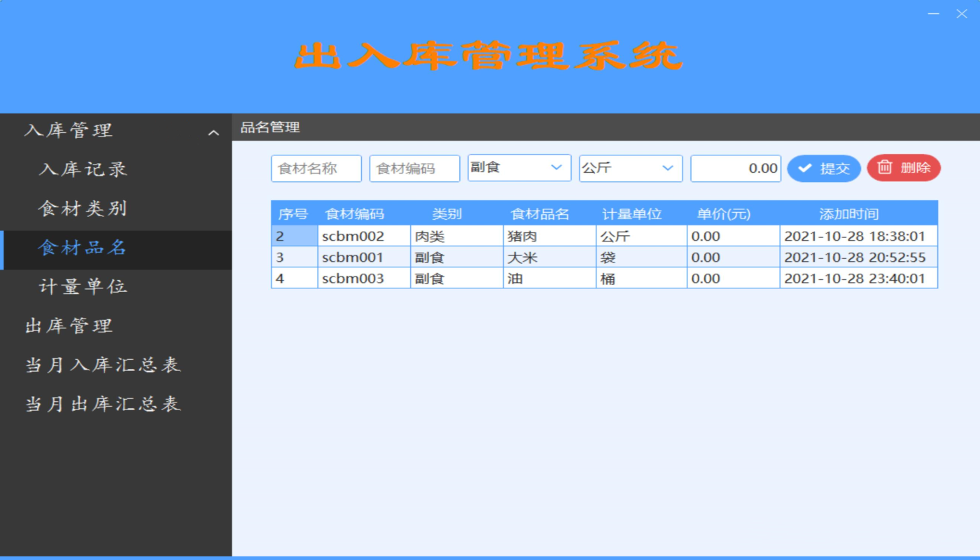The width and height of the screenshot is (980, 560).
Task: Open the 公斤 unit dropdown
Action: coord(631,169)
